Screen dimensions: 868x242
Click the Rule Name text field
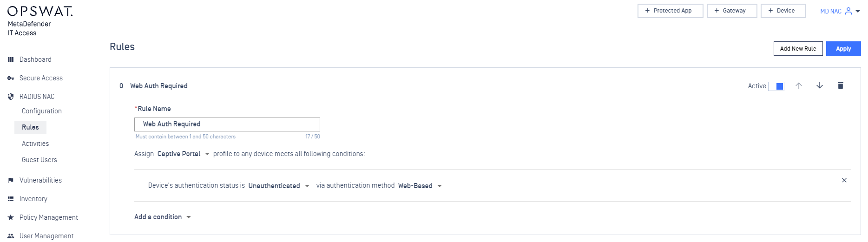tap(227, 124)
